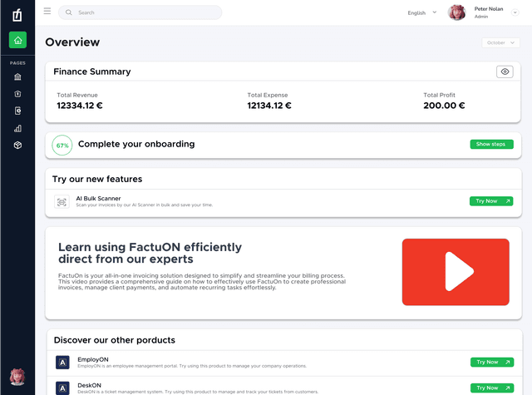
Task: Open the bank building page icon
Action: [x=17, y=77]
